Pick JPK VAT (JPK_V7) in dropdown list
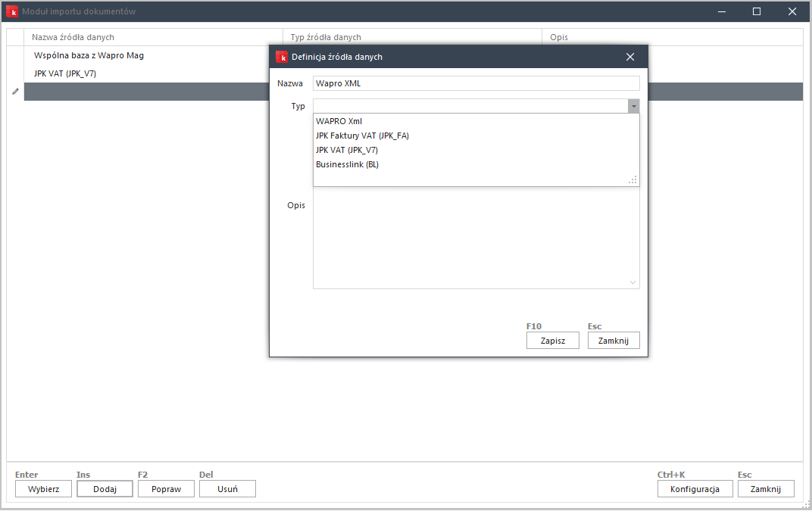This screenshot has width=812, height=511. click(x=347, y=150)
